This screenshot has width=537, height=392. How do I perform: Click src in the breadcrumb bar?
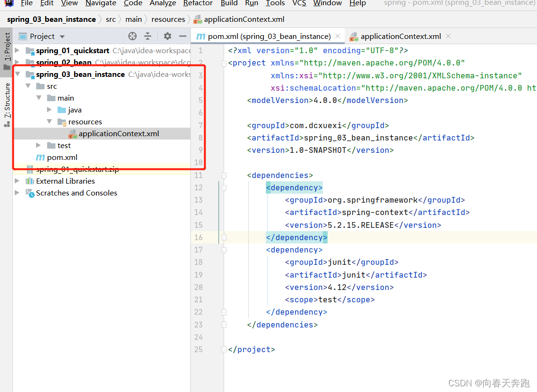111,19
